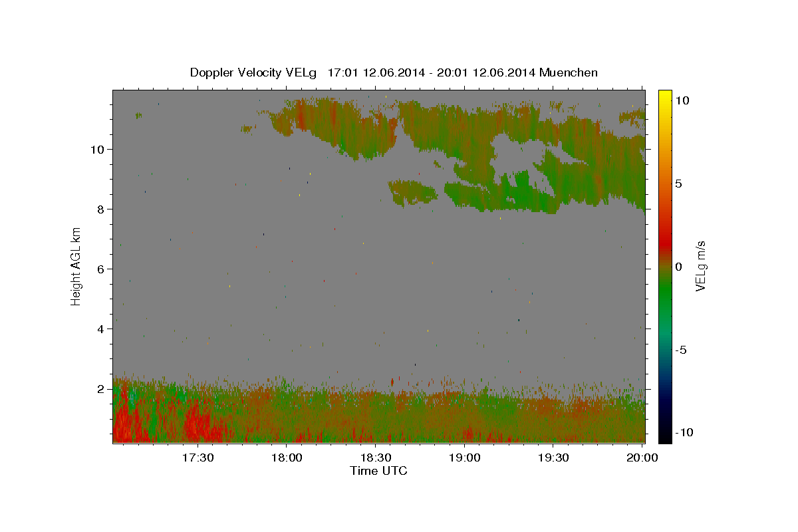
Task: Click colorbar value -10 label
Action: (684, 433)
